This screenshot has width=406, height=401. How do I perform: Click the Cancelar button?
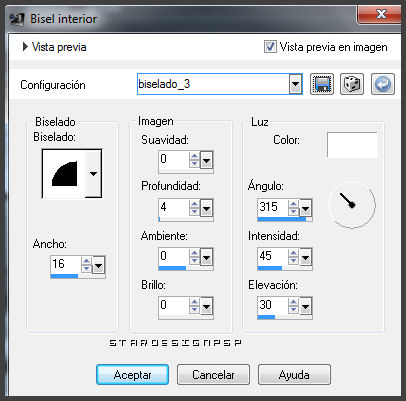coord(213,375)
